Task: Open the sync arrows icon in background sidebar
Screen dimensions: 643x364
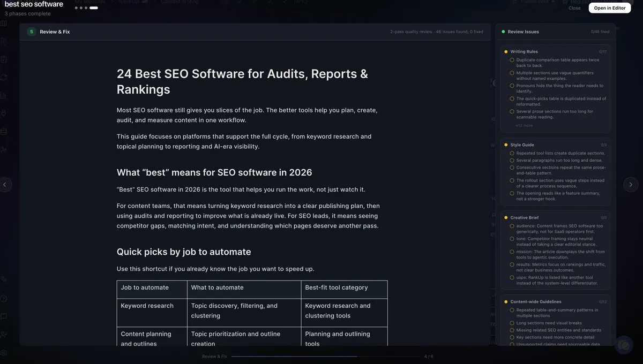Action: pyautogui.click(x=4, y=78)
